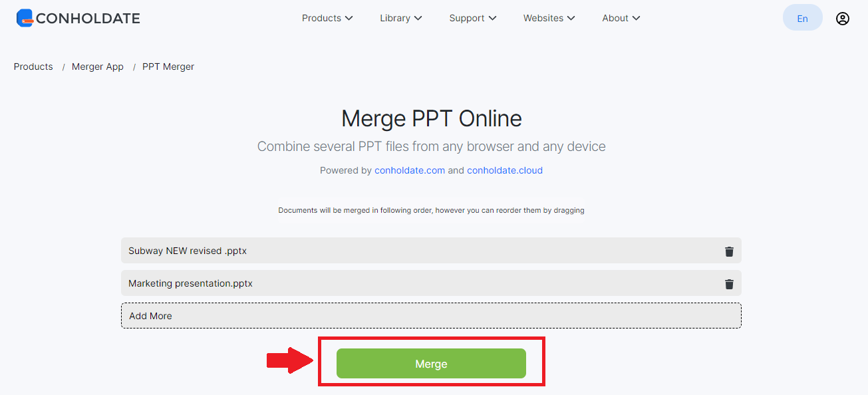Open the user account icon

(842, 18)
